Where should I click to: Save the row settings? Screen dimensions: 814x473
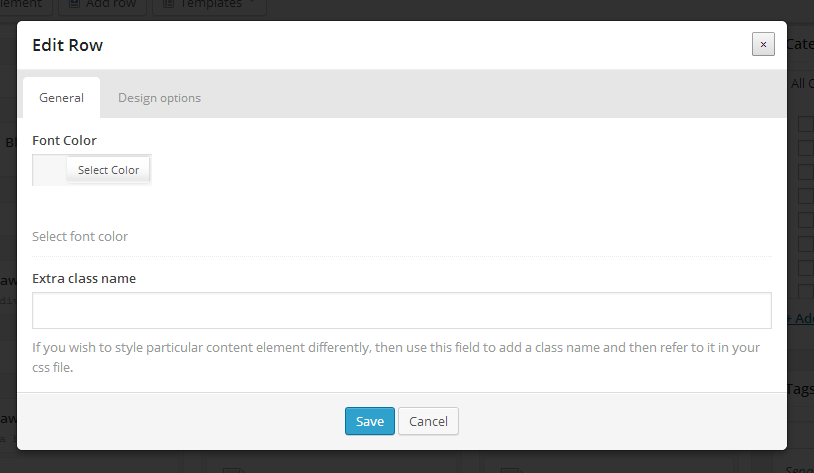click(370, 421)
